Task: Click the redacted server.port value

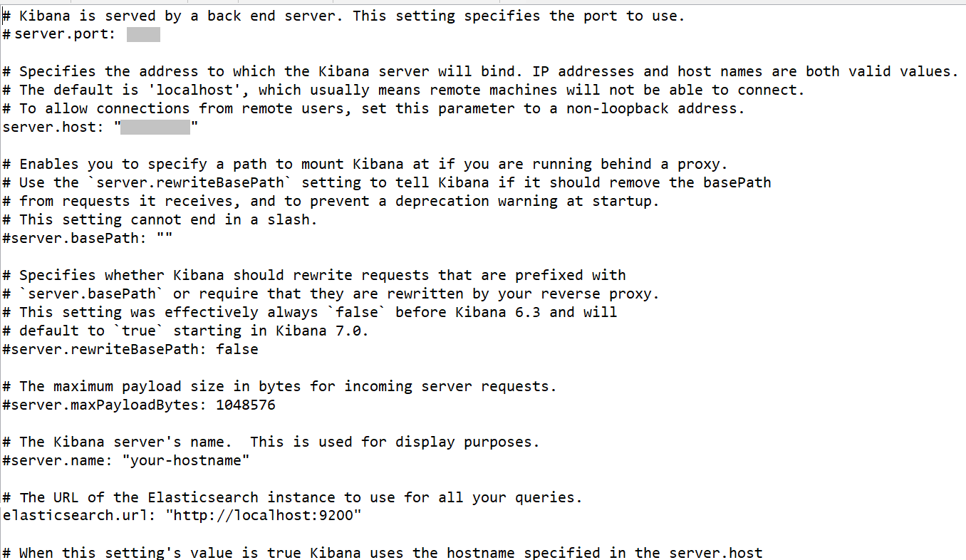Action: click(x=143, y=35)
